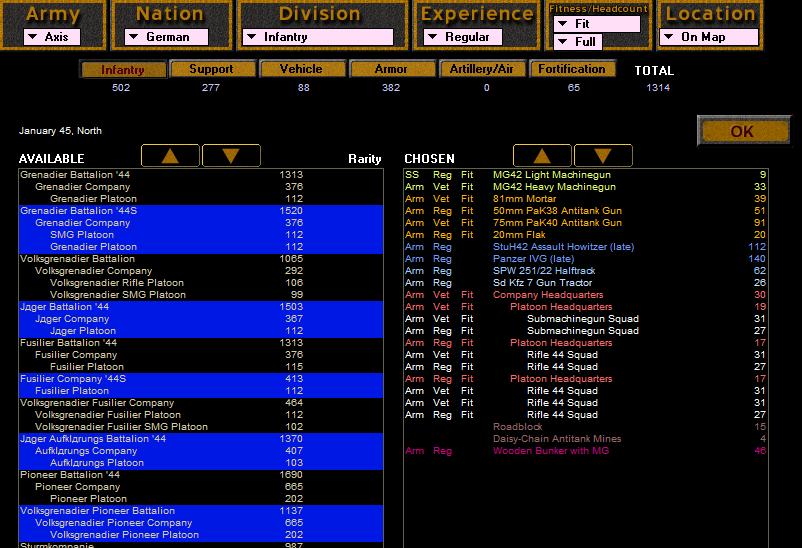
Task: Switch to the Armor tab
Action: [392, 69]
